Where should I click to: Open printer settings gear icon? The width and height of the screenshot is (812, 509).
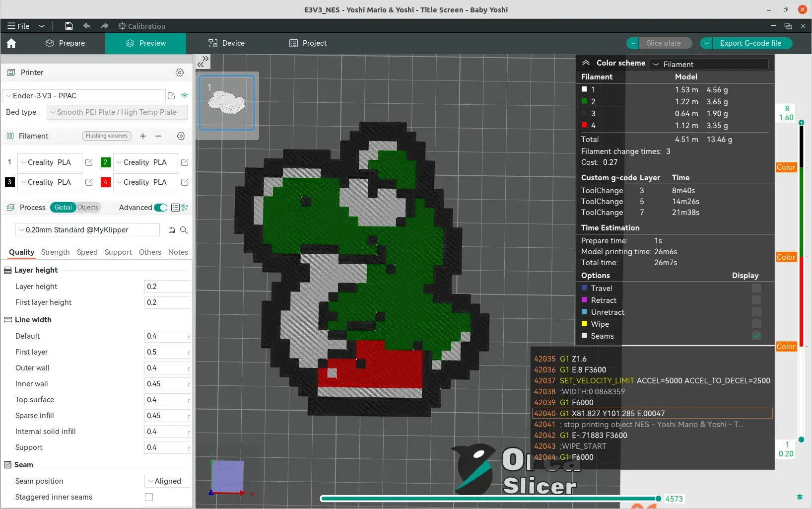[x=180, y=73]
